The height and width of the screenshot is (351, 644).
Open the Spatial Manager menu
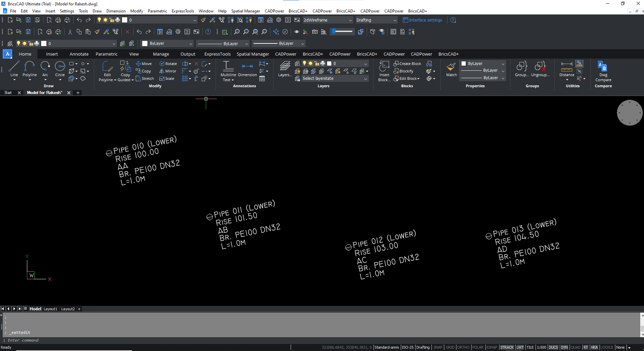[x=246, y=11]
